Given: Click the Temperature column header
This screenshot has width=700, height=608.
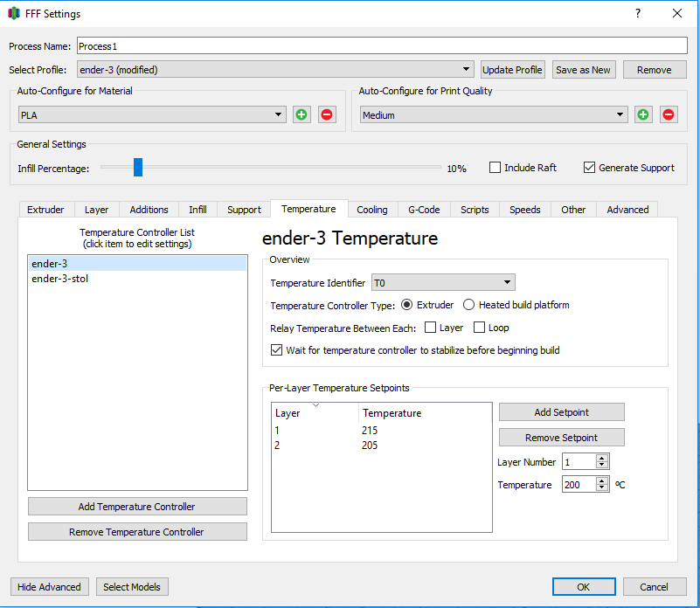Looking at the screenshot, I should pyautogui.click(x=425, y=413).
